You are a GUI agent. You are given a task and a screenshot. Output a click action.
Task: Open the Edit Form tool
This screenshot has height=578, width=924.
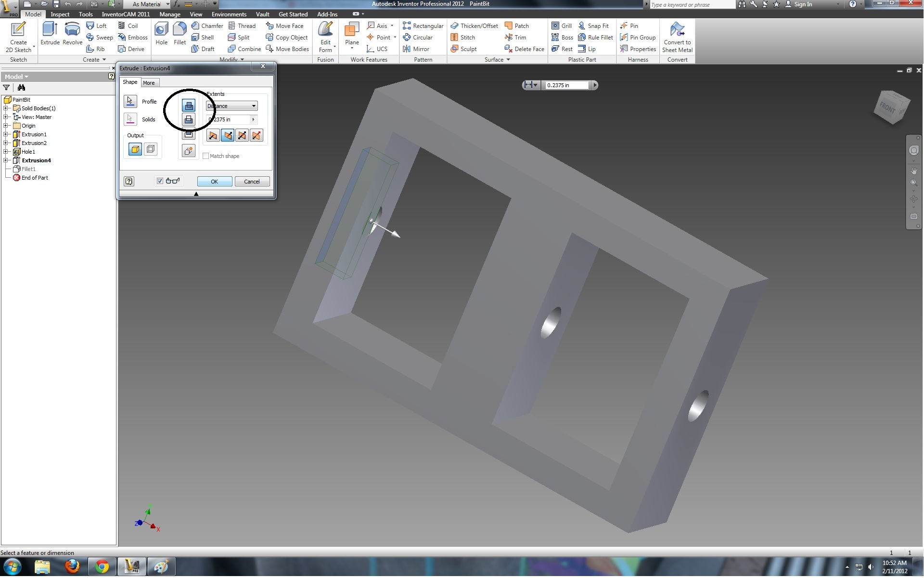(326, 37)
